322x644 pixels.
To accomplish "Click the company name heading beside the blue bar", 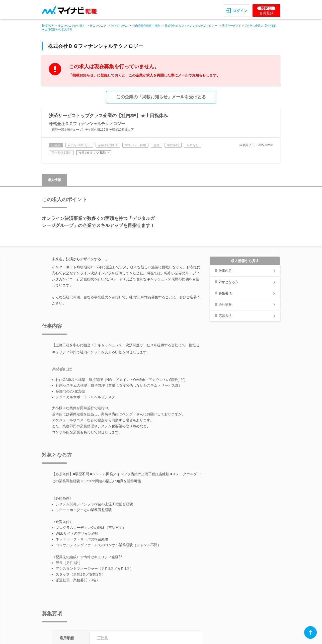I will pos(96,46).
